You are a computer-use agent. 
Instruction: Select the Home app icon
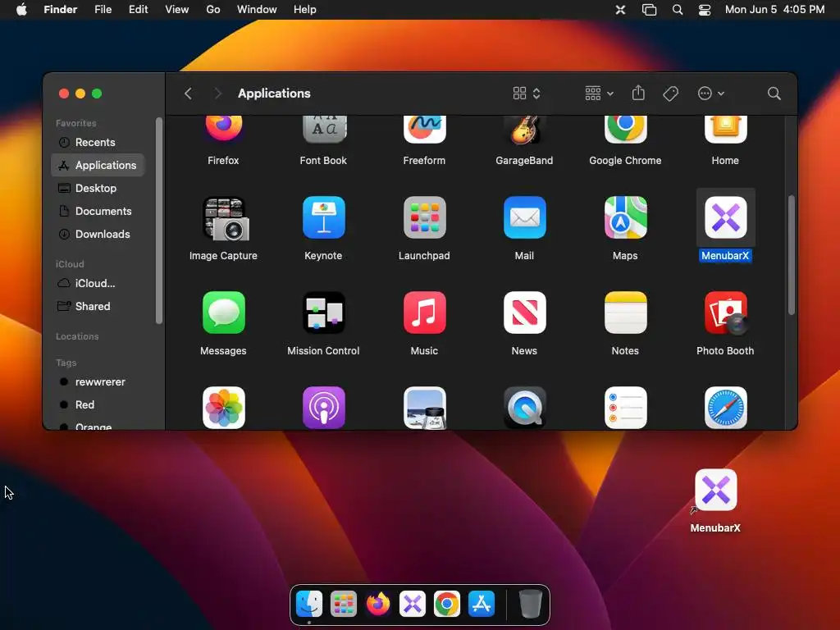pyautogui.click(x=725, y=130)
